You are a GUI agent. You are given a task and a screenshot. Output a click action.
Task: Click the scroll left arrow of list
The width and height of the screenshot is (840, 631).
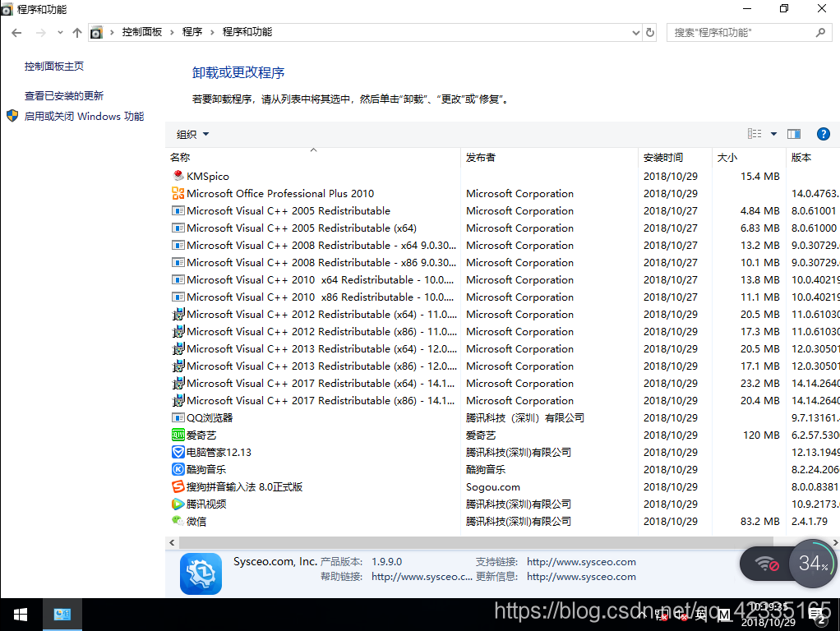(x=172, y=542)
